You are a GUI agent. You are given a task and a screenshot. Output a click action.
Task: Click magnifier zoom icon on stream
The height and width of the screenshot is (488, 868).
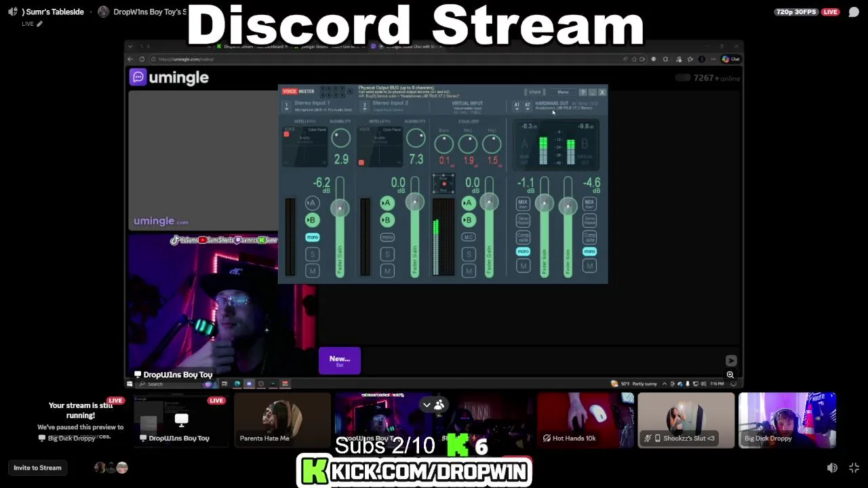point(730,375)
